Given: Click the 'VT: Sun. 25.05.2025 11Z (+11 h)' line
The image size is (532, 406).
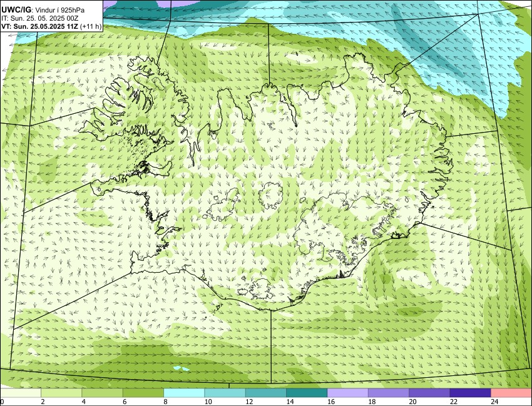Looking at the screenshot, I should tap(51, 26).
